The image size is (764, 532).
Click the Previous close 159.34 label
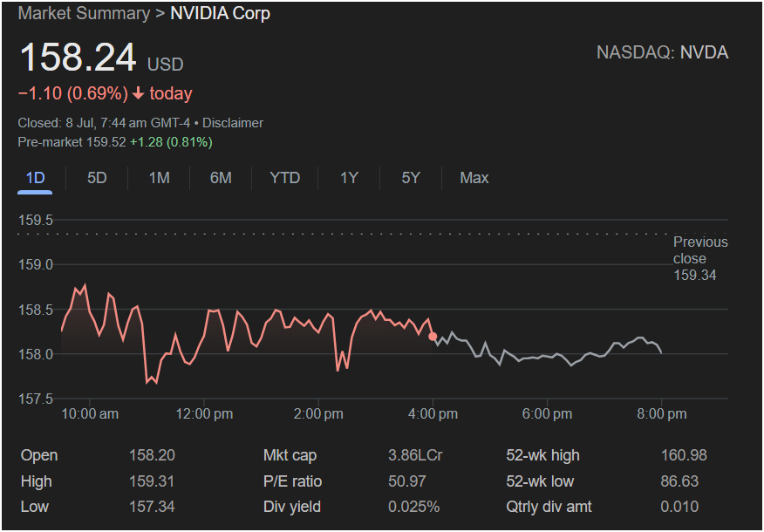coord(700,258)
